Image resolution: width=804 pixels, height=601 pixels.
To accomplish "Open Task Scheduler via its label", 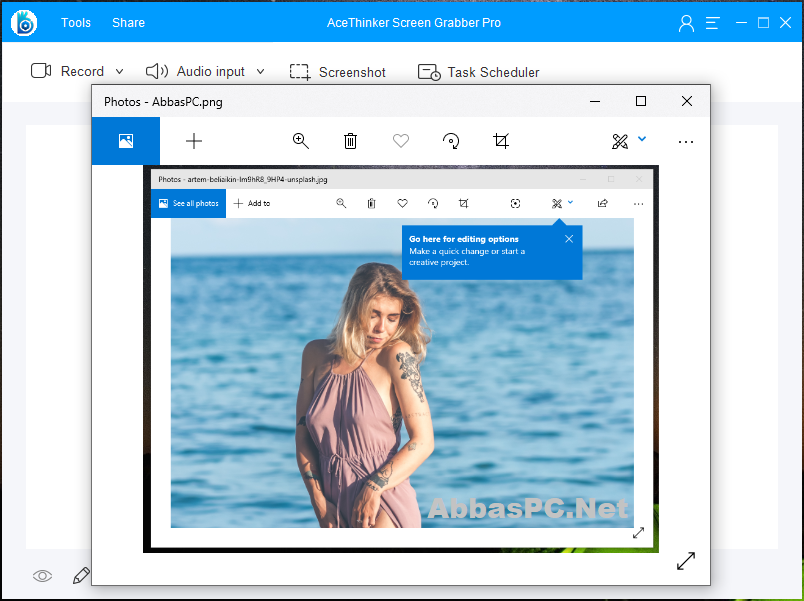I will pyautogui.click(x=493, y=72).
